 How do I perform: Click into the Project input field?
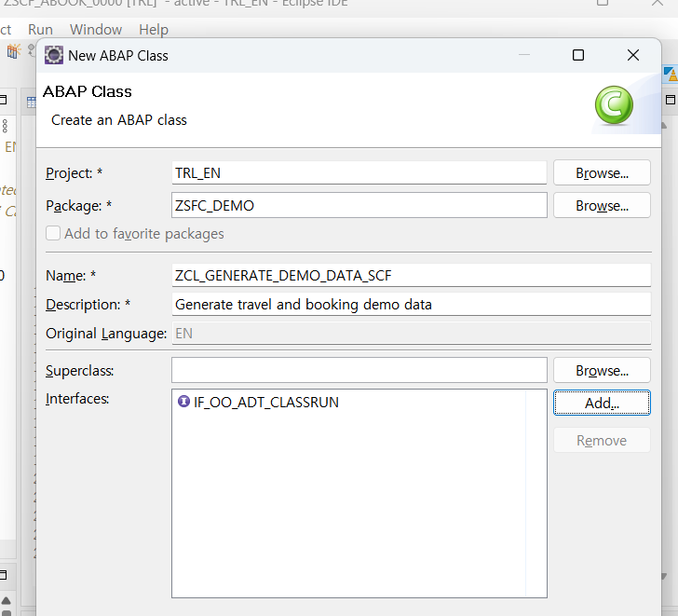359,173
